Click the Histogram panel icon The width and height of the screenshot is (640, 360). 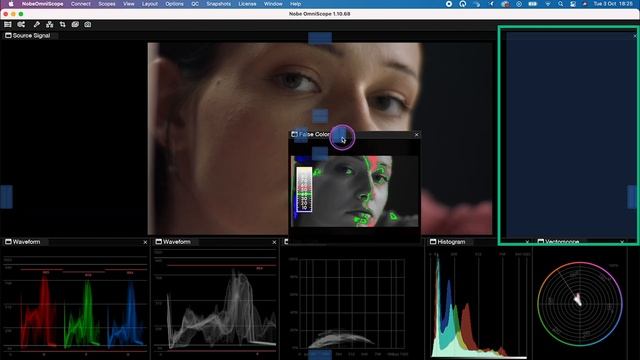tap(433, 242)
